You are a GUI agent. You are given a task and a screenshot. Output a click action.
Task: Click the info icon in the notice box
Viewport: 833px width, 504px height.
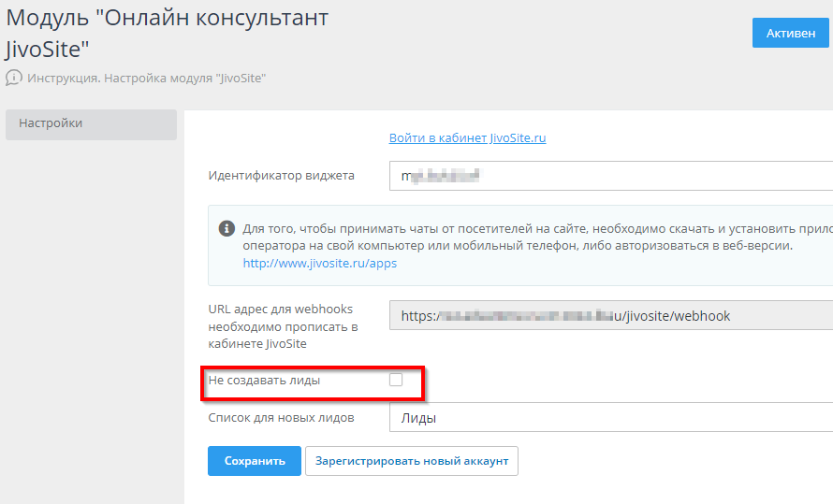[227, 228]
